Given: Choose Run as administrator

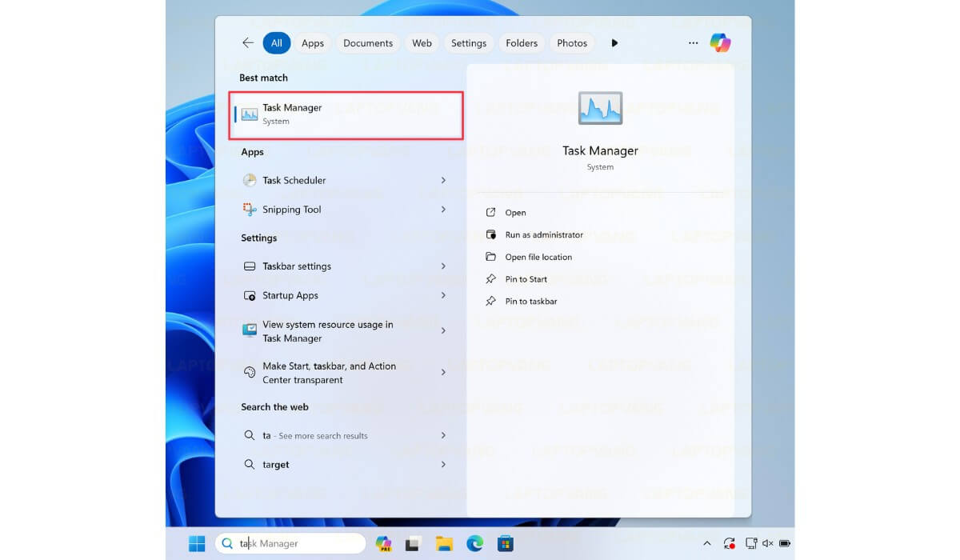Looking at the screenshot, I should point(544,235).
